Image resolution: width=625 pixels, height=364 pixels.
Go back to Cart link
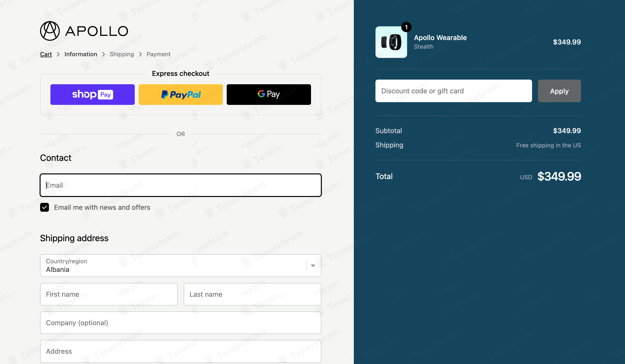click(x=46, y=54)
